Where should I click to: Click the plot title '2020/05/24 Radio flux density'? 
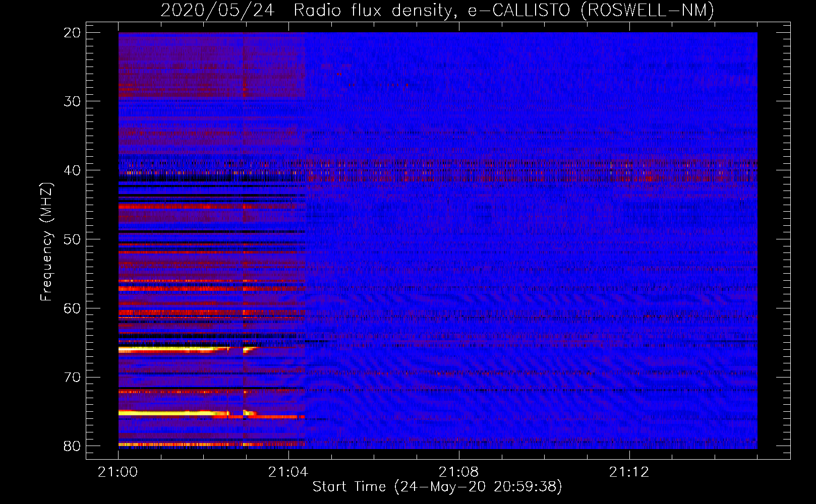click(305, 10)
